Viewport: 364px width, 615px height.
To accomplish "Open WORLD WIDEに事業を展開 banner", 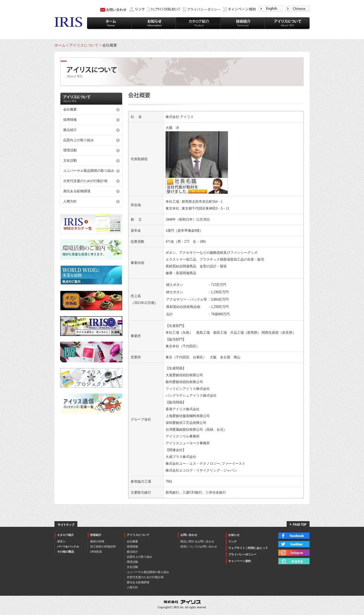I will [91, 275].
